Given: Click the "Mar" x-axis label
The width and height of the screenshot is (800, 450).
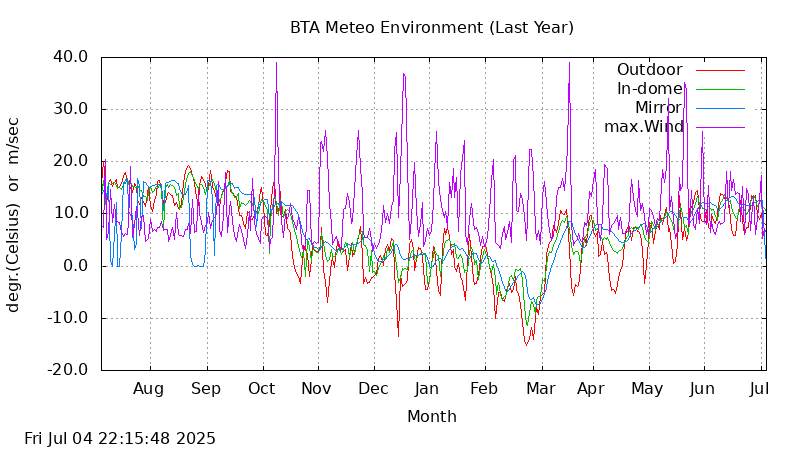Looking at the screenshot, I should click(541, 389).
